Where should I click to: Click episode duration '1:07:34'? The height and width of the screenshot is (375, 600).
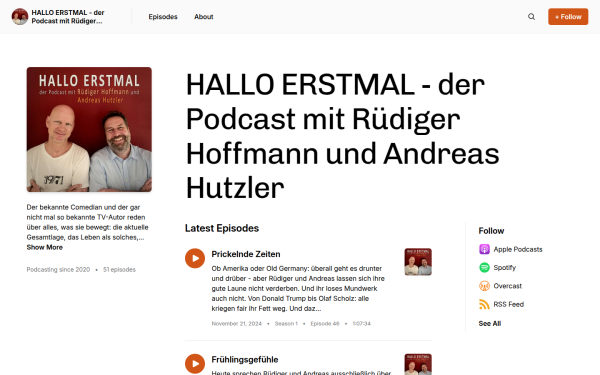click(x=362, y=323)
